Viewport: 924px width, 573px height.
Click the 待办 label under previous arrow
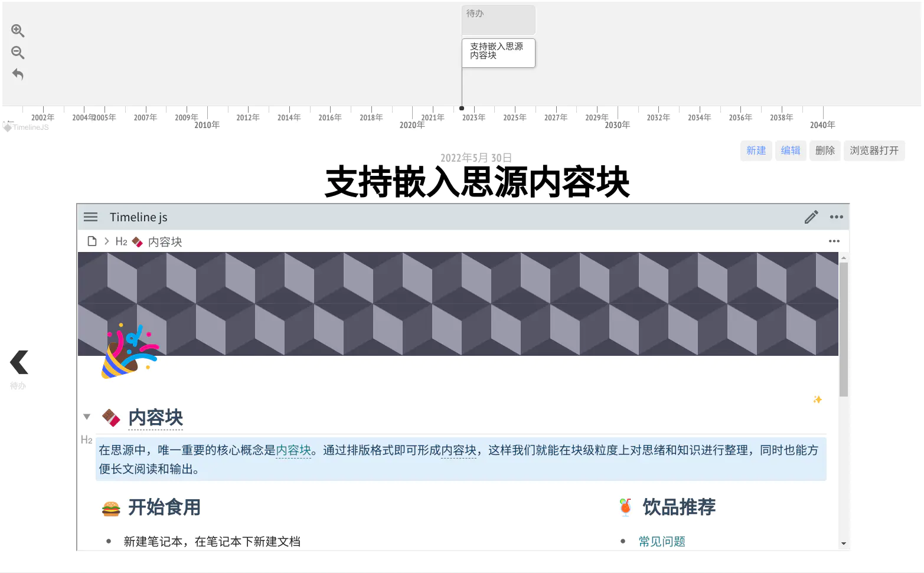click(18, 386)
